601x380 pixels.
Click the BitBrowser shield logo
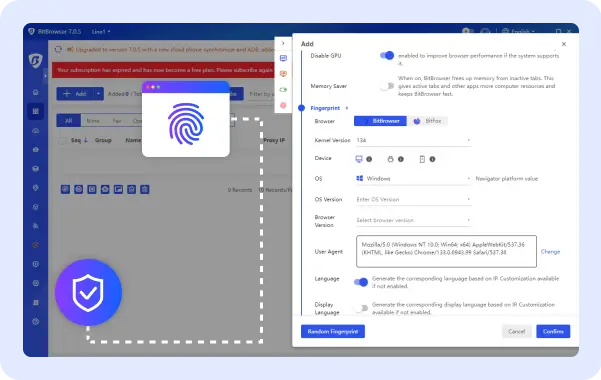(x=36, y=61)
